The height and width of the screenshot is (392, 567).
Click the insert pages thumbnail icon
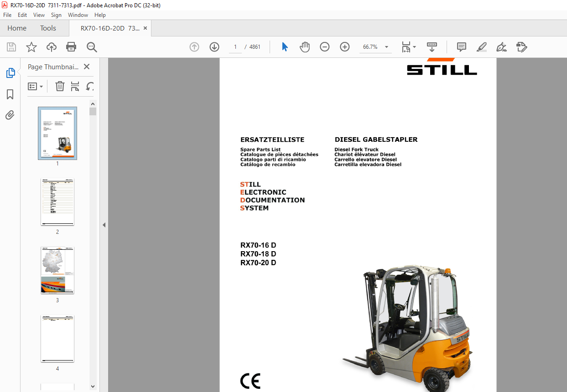75,86
